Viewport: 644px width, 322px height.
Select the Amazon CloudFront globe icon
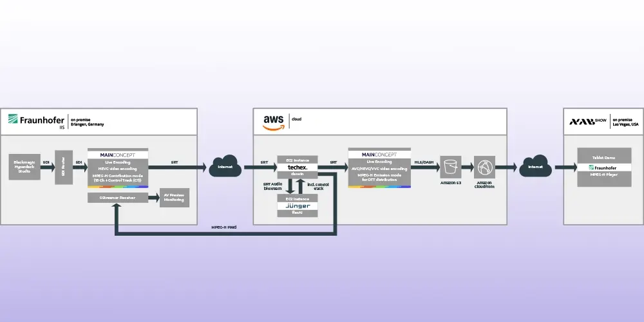(x=485, y=167)
